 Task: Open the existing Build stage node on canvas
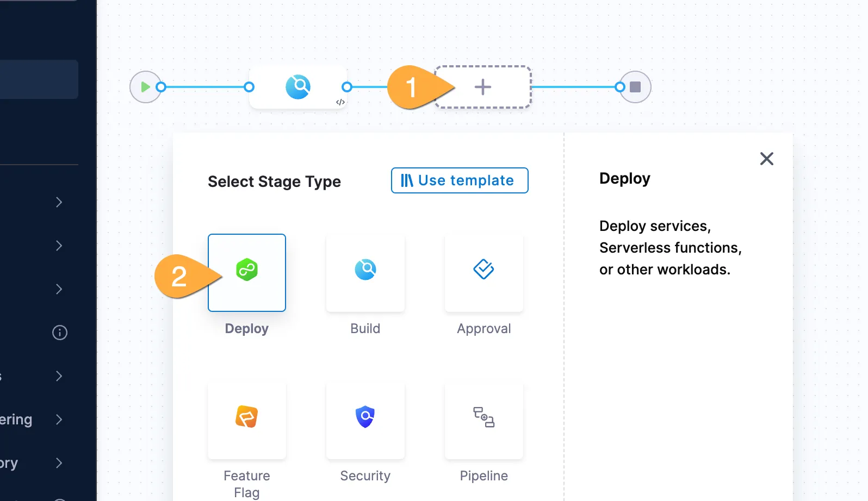(298, 87)
